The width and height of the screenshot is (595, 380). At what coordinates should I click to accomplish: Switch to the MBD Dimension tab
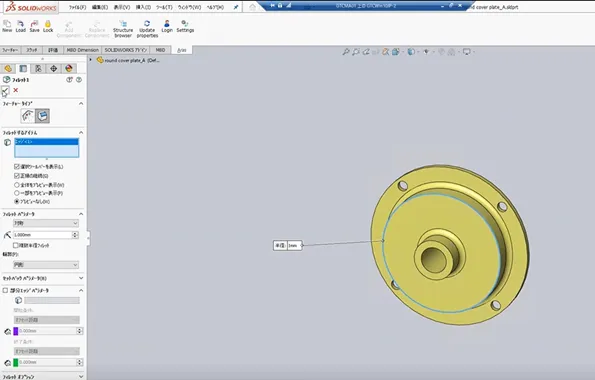(x=82, y=50)
